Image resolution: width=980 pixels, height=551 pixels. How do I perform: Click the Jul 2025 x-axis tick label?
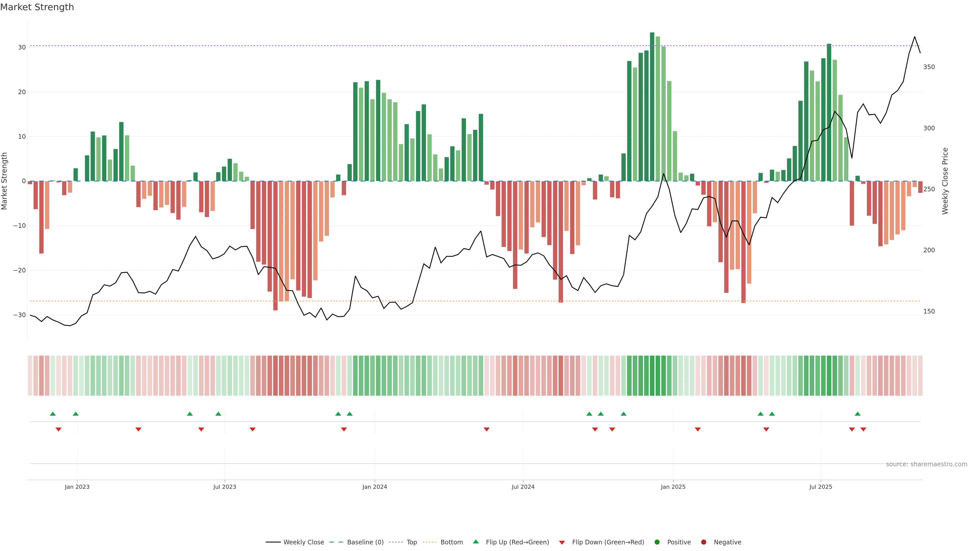pyautogui.click(x=820, y=487)
